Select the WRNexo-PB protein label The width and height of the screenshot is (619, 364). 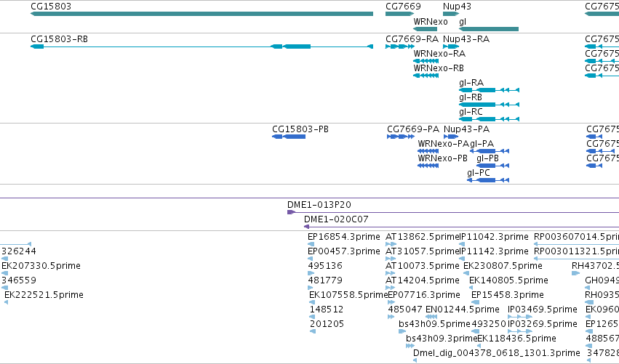442,158
